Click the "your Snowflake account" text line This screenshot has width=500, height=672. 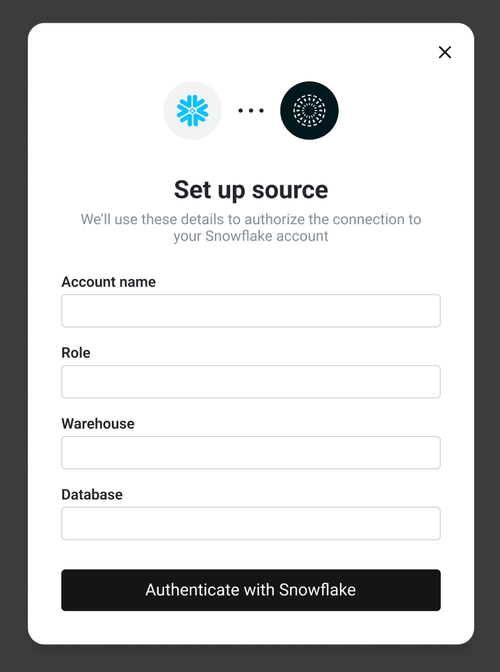(251, 236)
